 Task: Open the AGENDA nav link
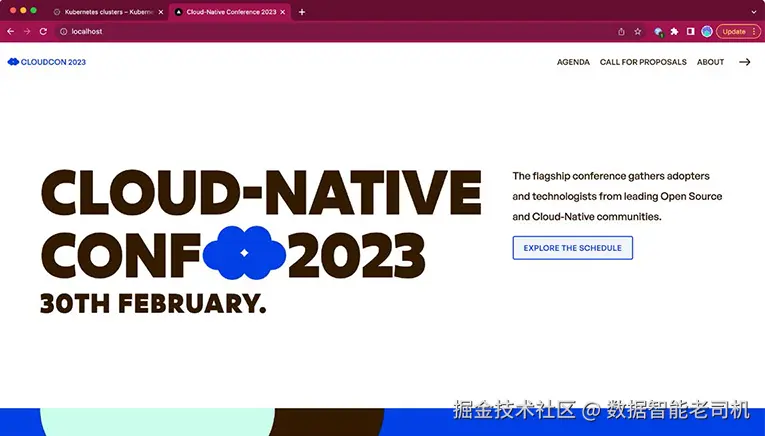573,62
